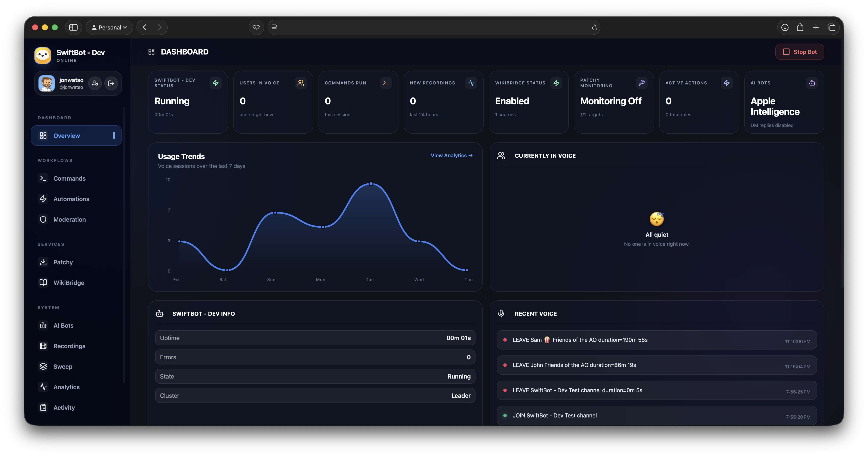Screen dimensions: 868x457
Task: Click the LEAVE John Friends of the AO entry
Action: coord(657,365)
